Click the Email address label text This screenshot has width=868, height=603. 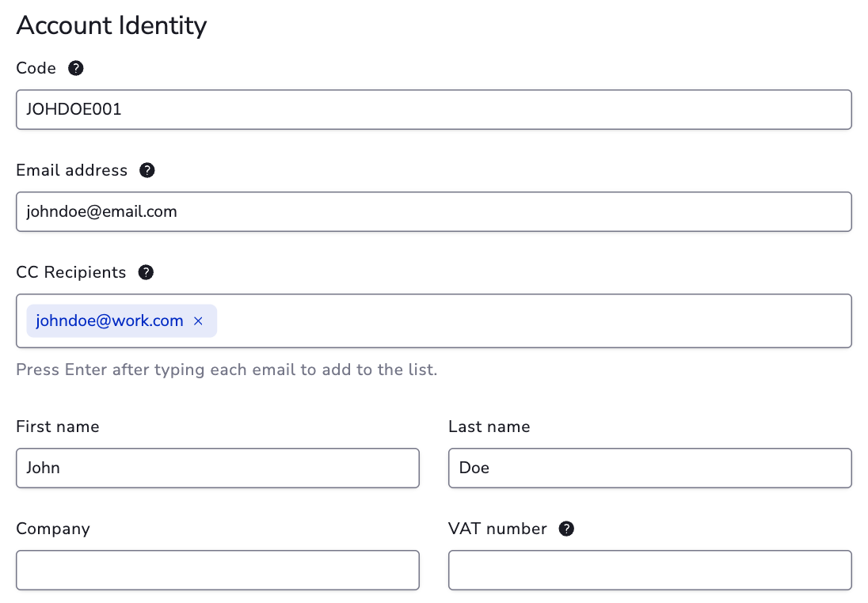(x=72, y=170)
